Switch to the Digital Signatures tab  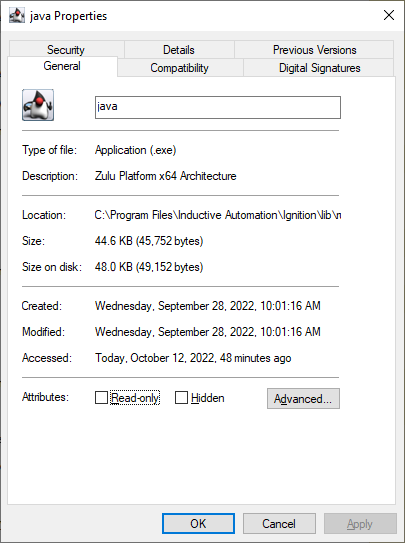pyautogui.click(x=319, y=68)
